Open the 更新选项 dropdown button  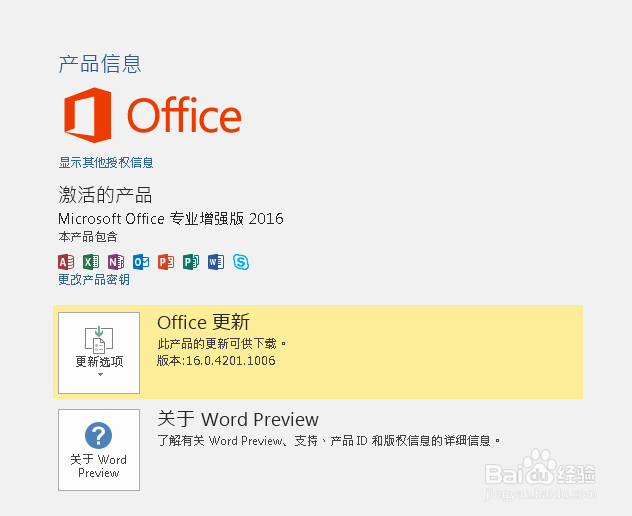pyautogui.click(x=99, y=353)
